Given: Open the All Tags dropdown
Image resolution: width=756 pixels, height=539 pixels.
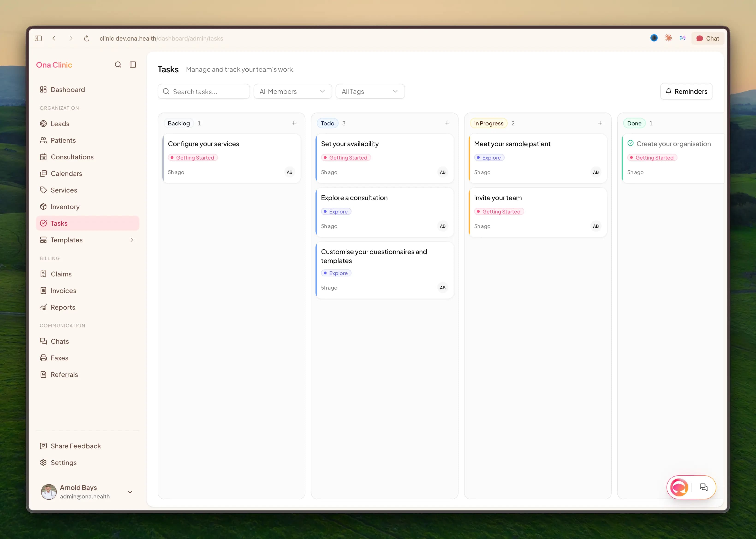Looking at the screenshot, I should (x=370, y=92).
